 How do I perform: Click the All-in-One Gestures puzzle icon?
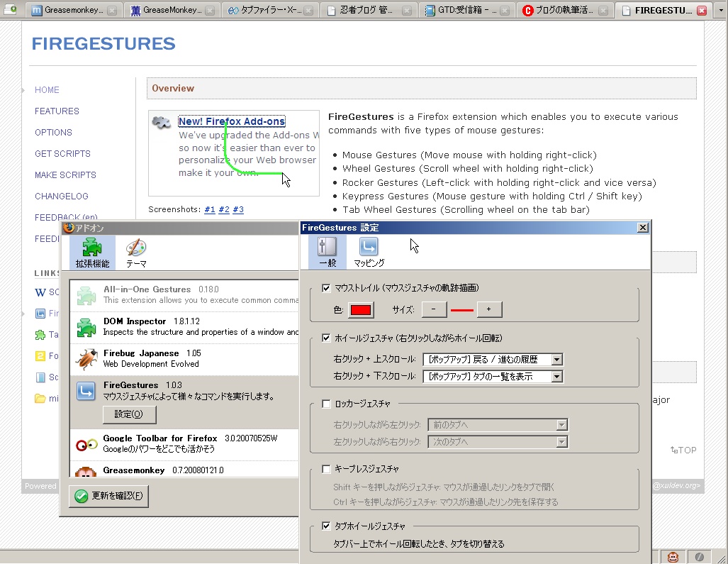(x=86, y=295)
